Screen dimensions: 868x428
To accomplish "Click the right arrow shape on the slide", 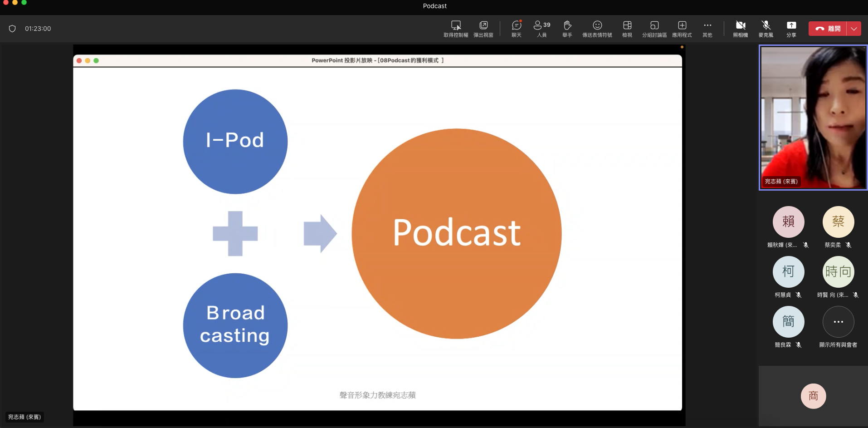I will 320,233.
